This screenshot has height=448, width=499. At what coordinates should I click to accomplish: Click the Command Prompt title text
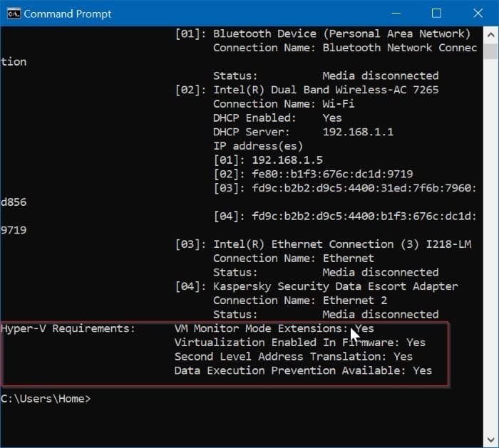[68, 14]
